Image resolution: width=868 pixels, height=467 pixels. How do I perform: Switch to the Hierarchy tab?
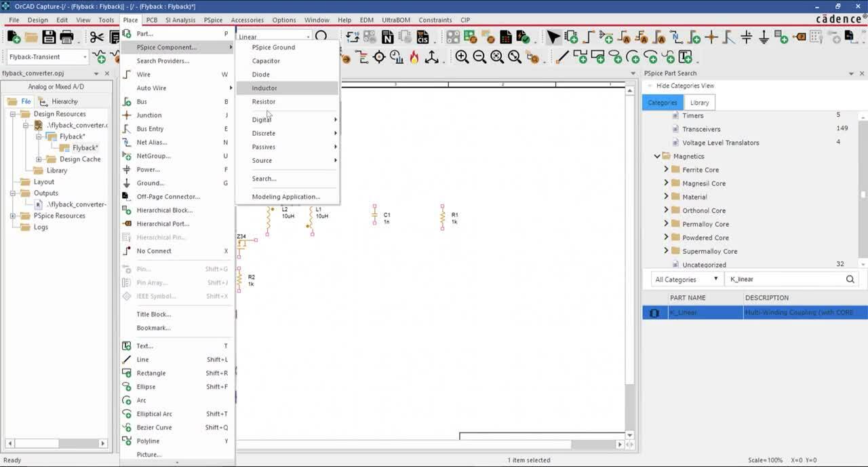point(58,101)
